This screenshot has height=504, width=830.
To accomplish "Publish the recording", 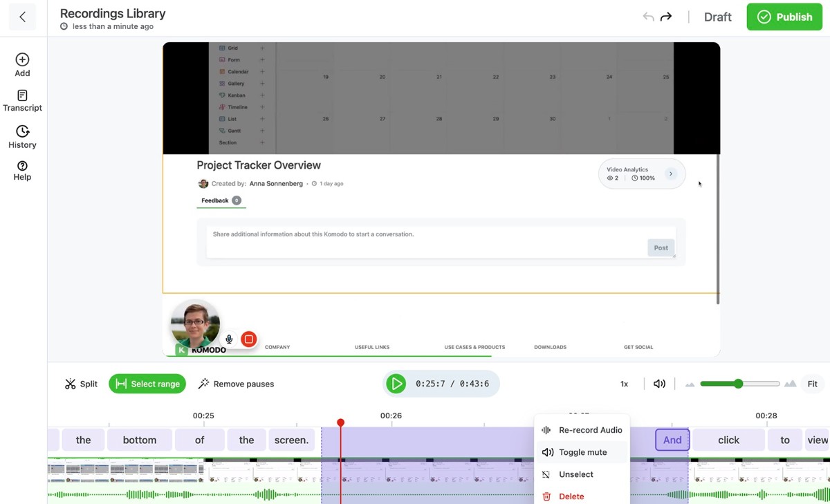I will click(x=784, y=17).
